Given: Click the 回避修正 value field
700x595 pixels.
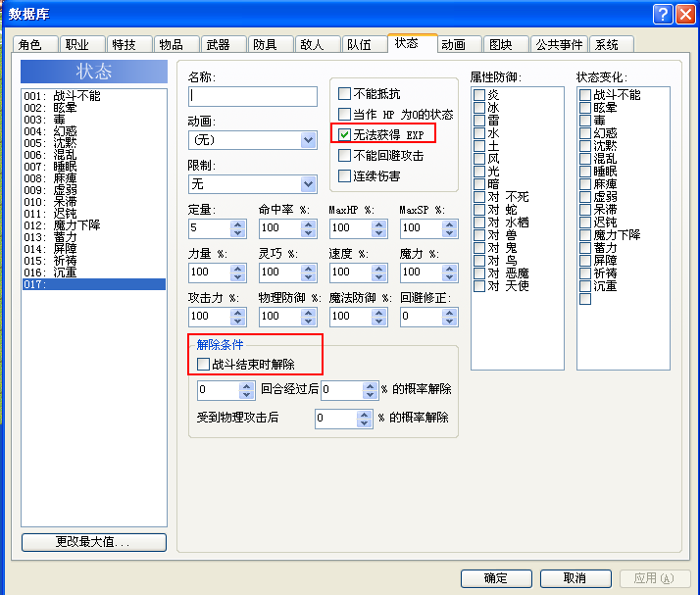Looking at the screenshot, I should 422,317.
